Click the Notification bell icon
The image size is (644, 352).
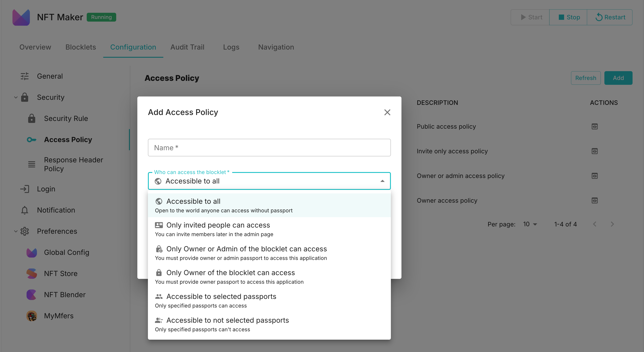click(24, 210)
